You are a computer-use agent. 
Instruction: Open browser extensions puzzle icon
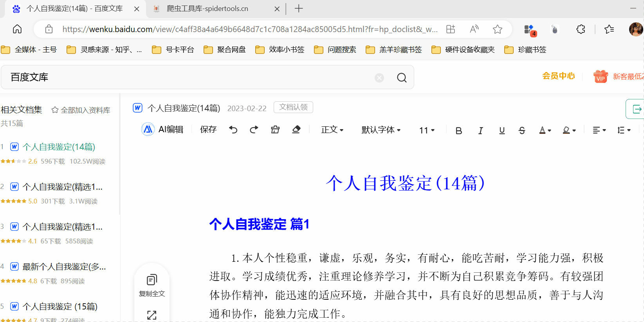point(581,29)
